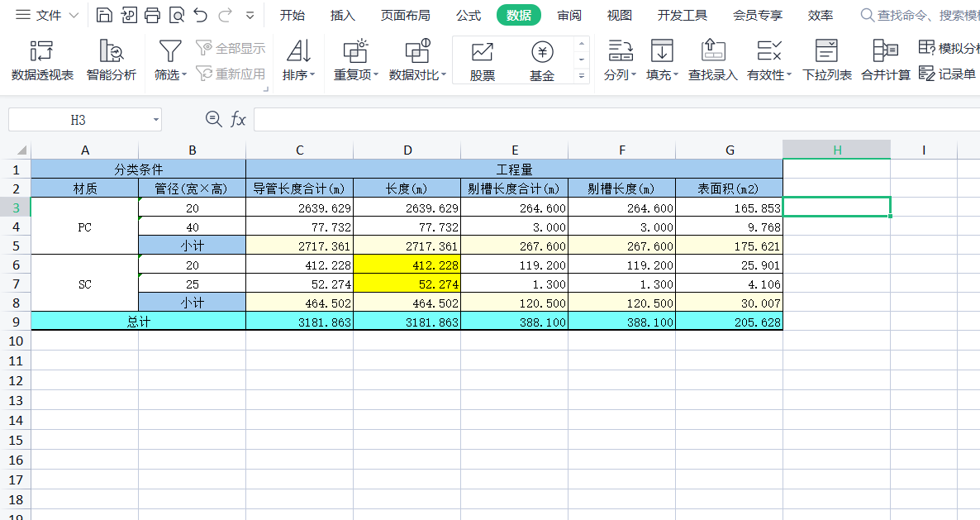Screen dimensions: 980x520
Task: Expand the Name Box dropdown showing H3
Action: pos(155,119)
